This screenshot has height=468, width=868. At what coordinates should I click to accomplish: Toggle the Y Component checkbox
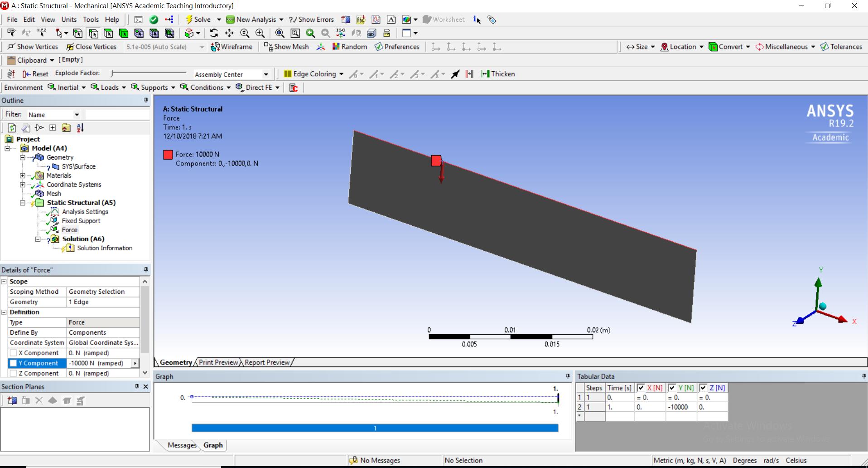(x=14, y=363)
